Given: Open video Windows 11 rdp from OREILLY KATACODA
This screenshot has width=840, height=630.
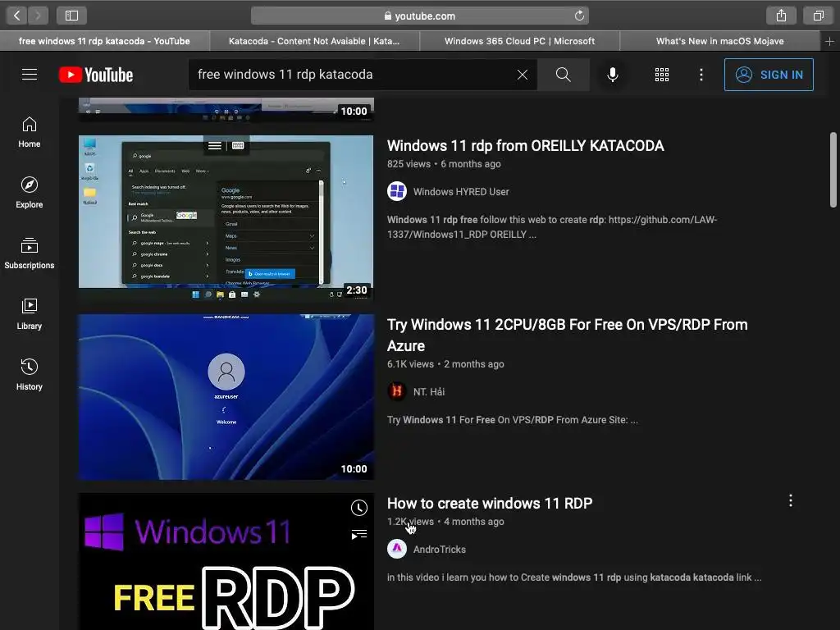Looking at the screenshot, I should point(526,146).
